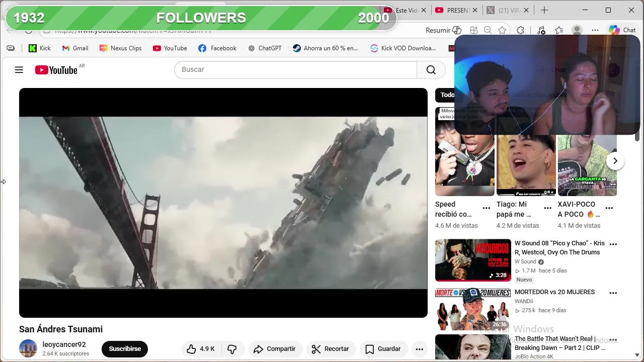Viewport: 644px width, 362px height.
Task: Open the Copilot Chat button
Action: tap(622, 30)
